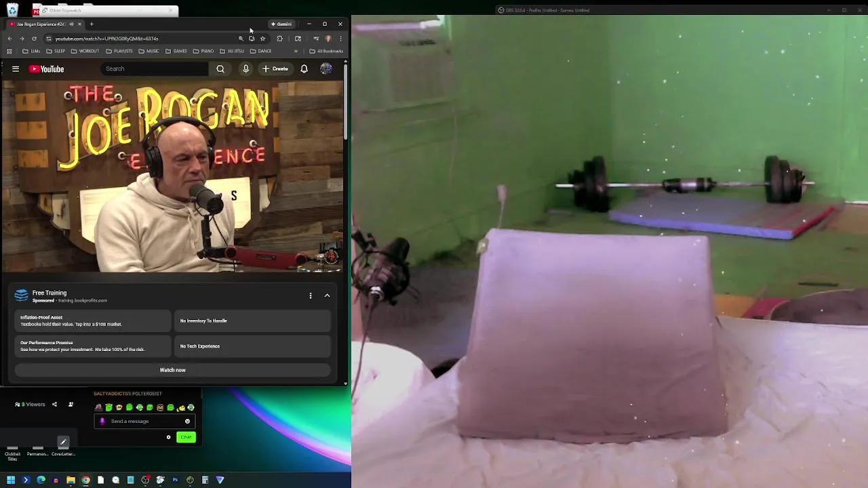Start voice search with microphone icon
This screenshot has width=868, height=488.
coord(245,68)
